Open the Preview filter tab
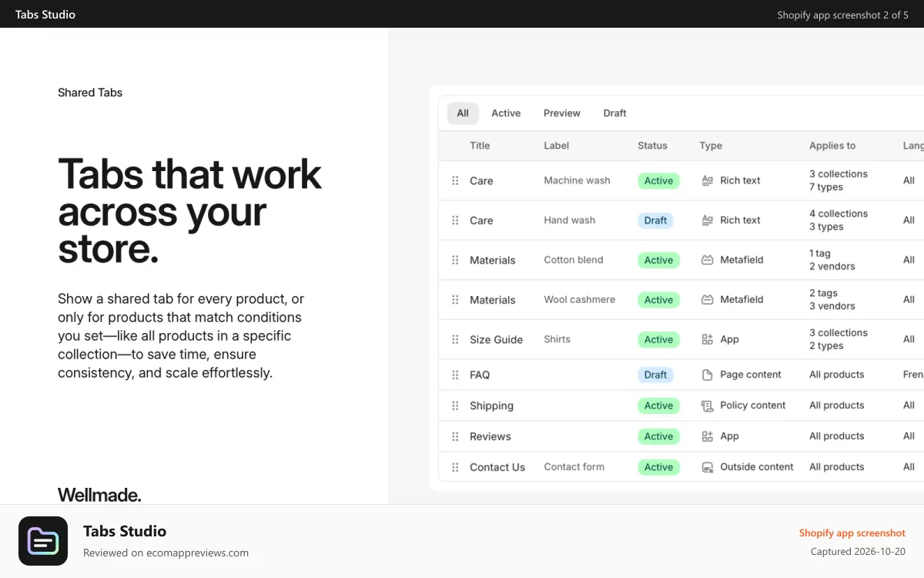 (562, 113)
